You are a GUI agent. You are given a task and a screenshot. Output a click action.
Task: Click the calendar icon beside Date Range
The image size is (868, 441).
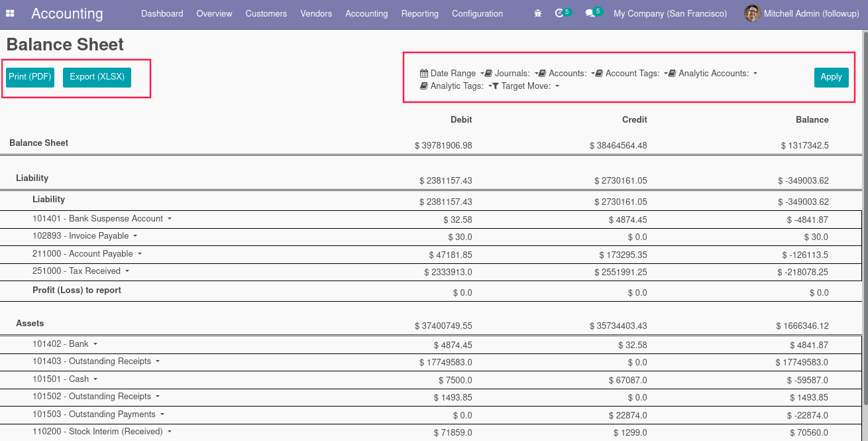pos(424,74)
